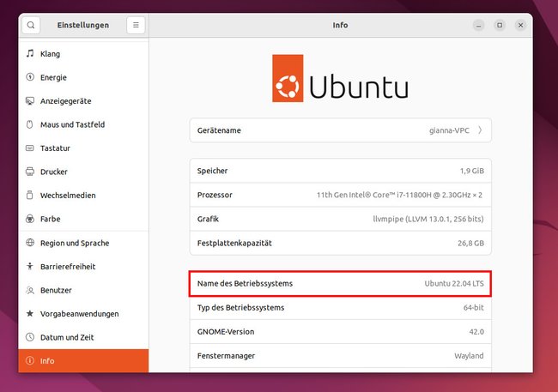Click the Info window title
This screenshot has width=558, height=392.
[340, 25]
